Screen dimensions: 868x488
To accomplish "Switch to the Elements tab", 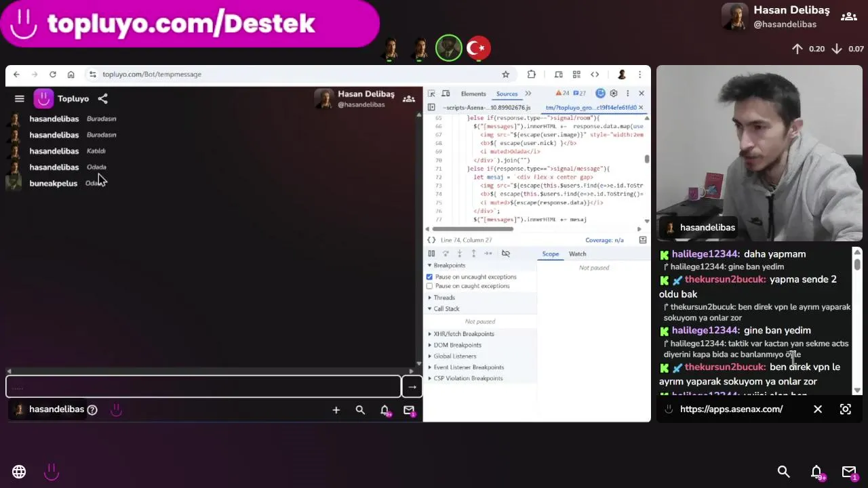I will [473, 94].
